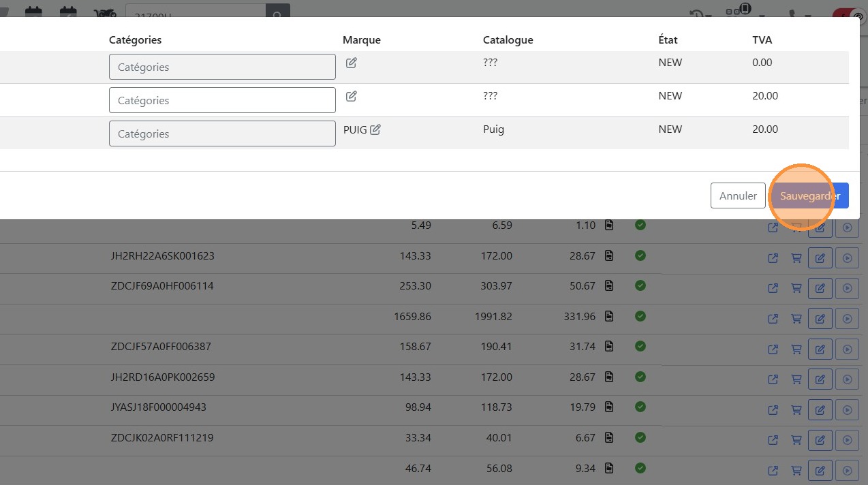The image size is (868, 485).
Task: Click Catégories field in the Puig row
Action: pyautogui.click(x=222, y=134)
